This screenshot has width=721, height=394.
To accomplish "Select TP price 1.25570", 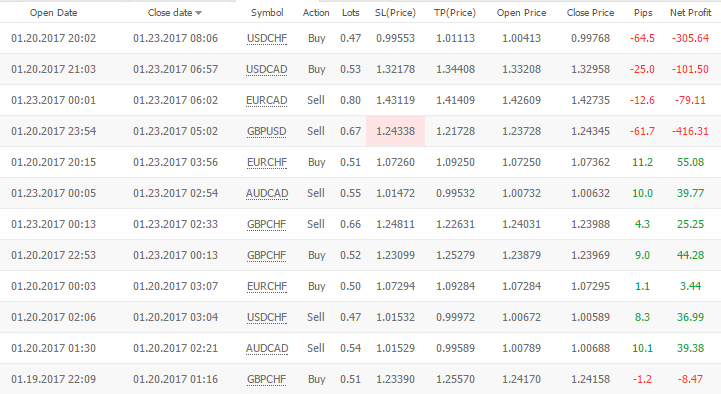I will pyautogui.click(x=455, y=379).
